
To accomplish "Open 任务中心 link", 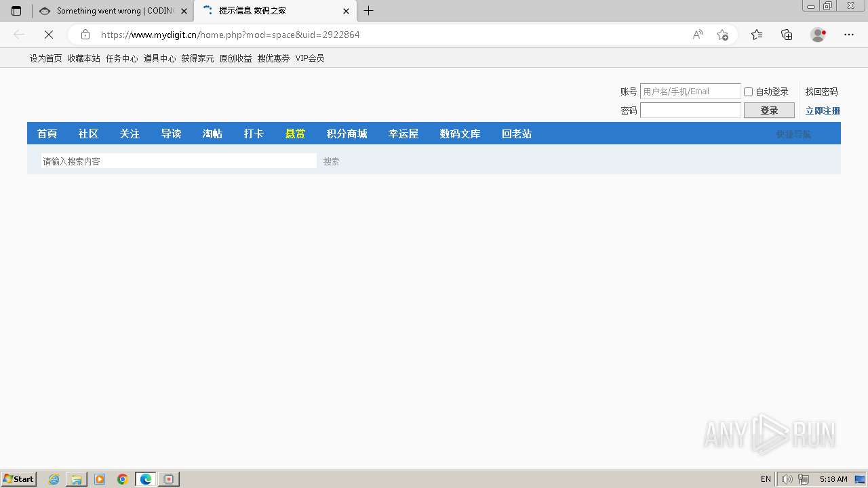I will coord(121,59).
